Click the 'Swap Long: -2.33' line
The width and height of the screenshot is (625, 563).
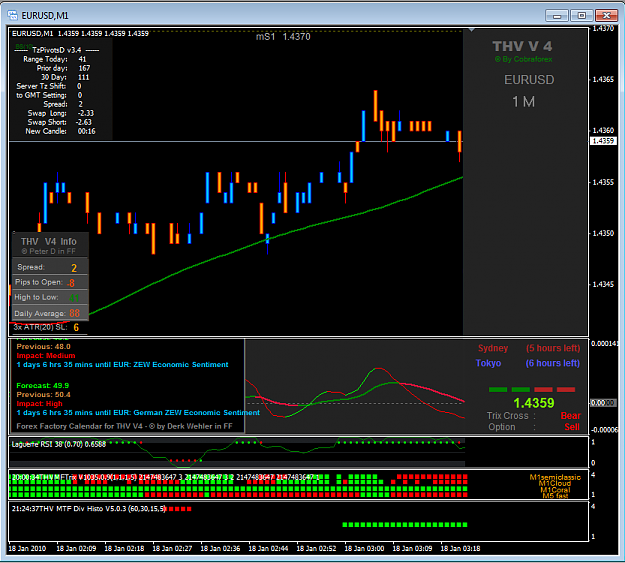point(61,113)
